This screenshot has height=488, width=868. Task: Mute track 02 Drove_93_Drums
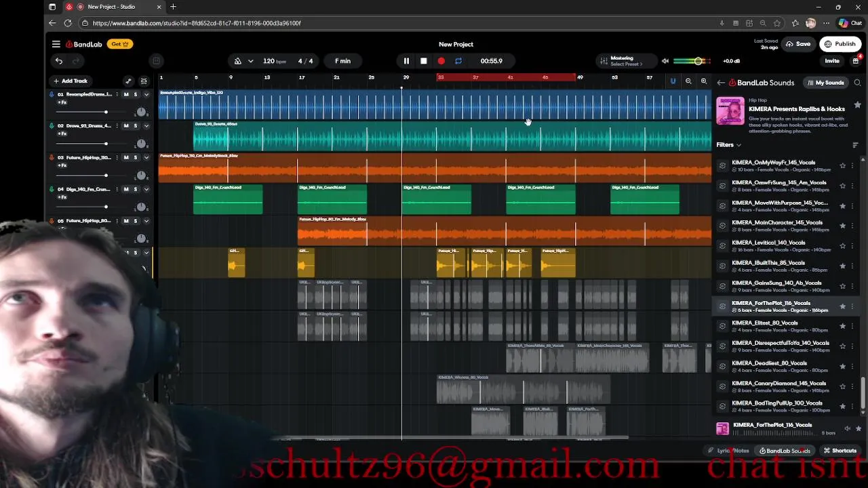[125, 126]
